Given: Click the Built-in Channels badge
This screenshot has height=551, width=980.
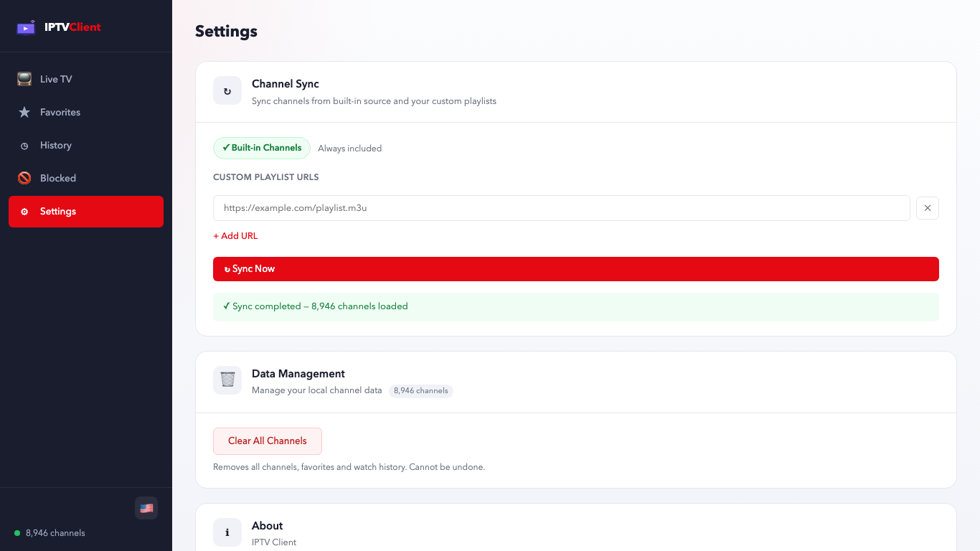Looking at the screenshot, I should tap(262, 148).
